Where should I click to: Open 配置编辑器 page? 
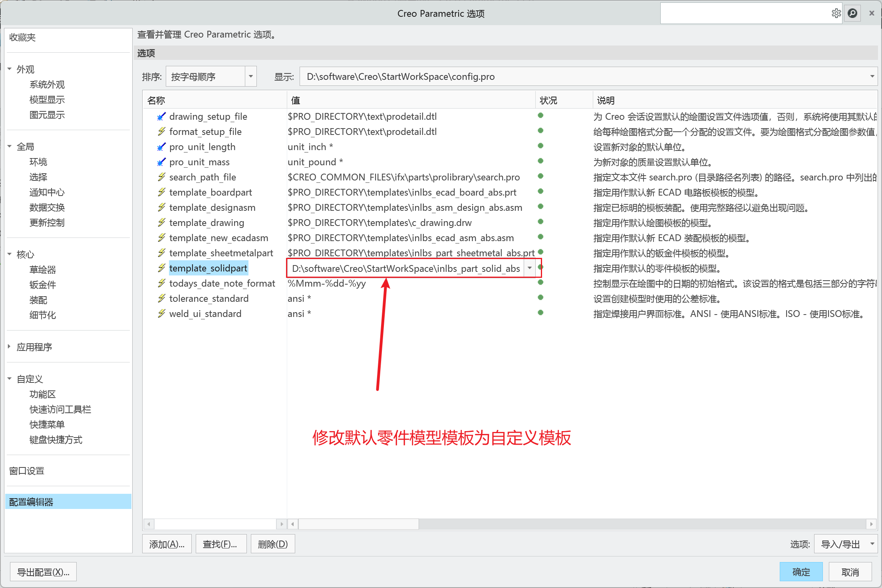point(68,502)
